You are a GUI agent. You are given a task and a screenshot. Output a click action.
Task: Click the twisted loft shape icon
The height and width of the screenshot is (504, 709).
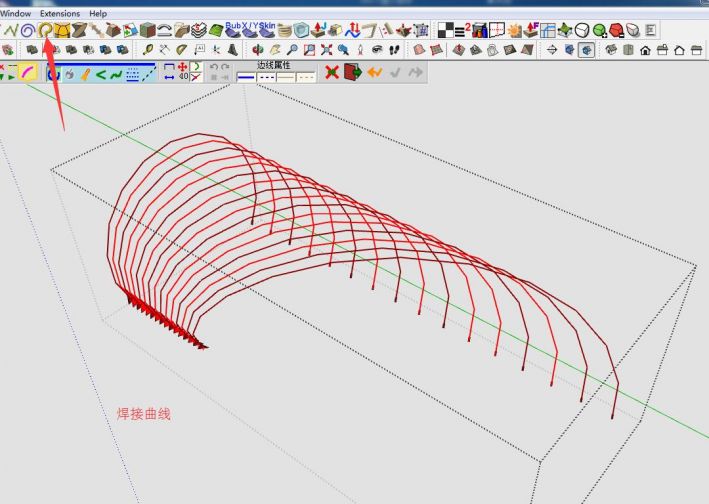point(79,30)
